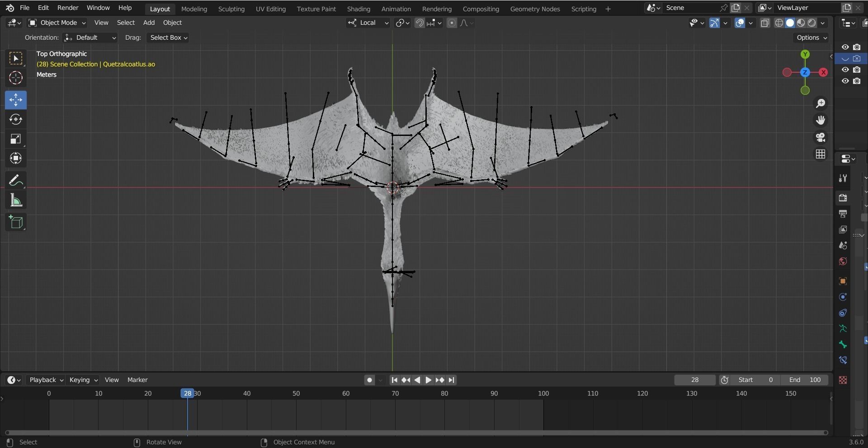Activate the Rotate tool
The height and width of the screenshot is (448, 868).
click(x=16, y=119)
